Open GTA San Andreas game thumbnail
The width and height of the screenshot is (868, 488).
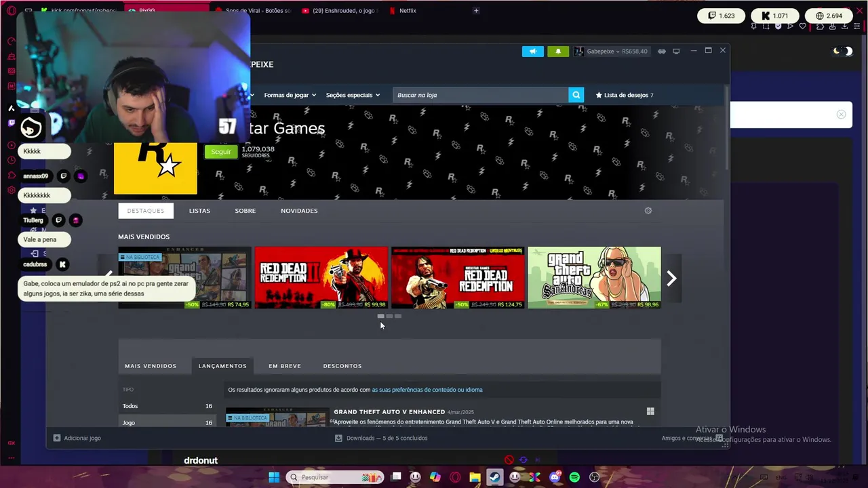tap(594, 278)
